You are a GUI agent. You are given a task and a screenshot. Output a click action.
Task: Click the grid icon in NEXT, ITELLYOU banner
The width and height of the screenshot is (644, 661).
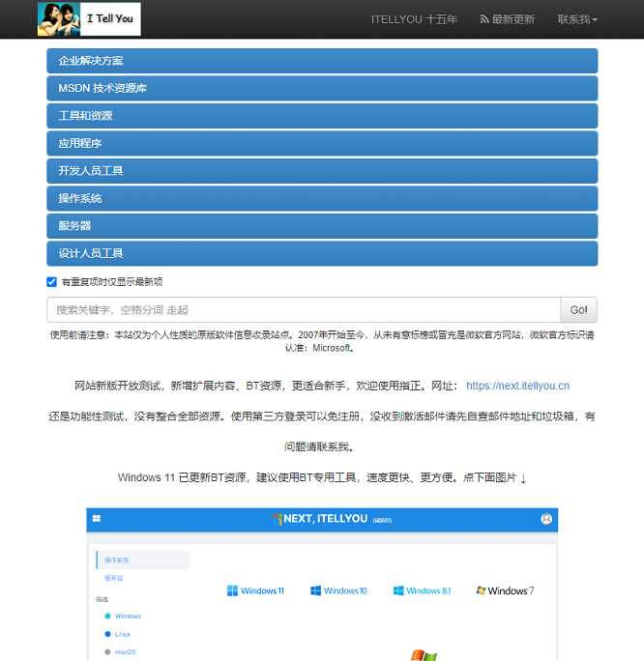tap(97, 519)
